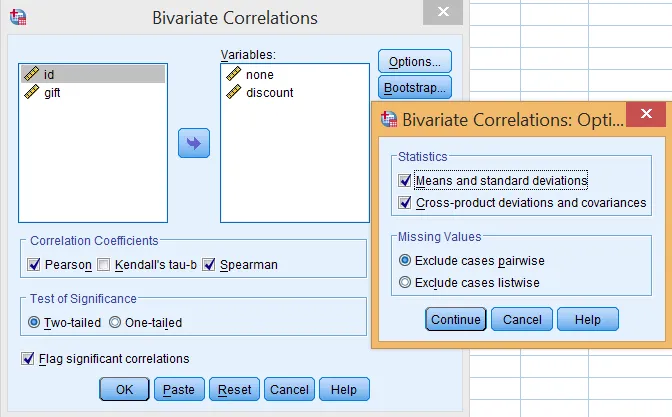
Task: Open Help in Options dialog
Action: [x=588, y=319]
